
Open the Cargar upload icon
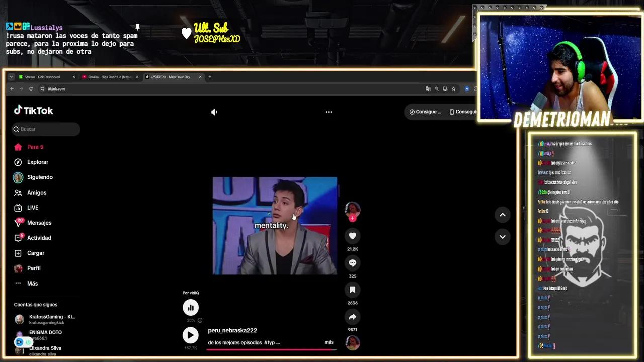[18, 253]
